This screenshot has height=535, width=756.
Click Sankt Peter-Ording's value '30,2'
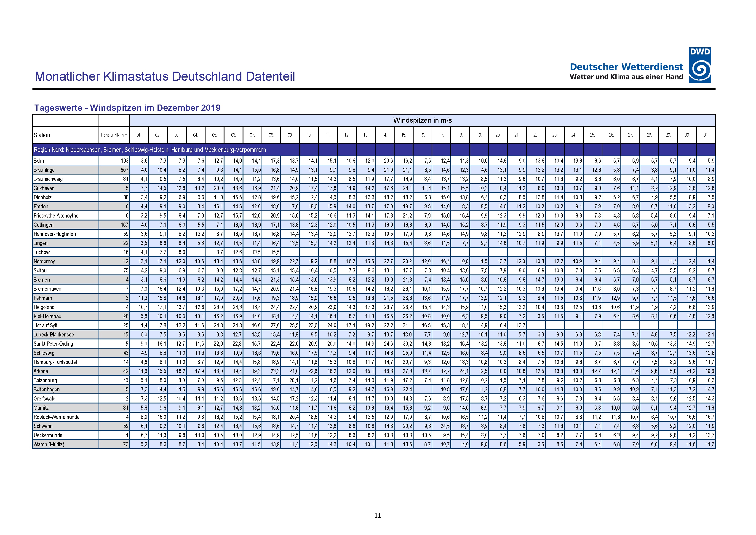click(407, 344)
